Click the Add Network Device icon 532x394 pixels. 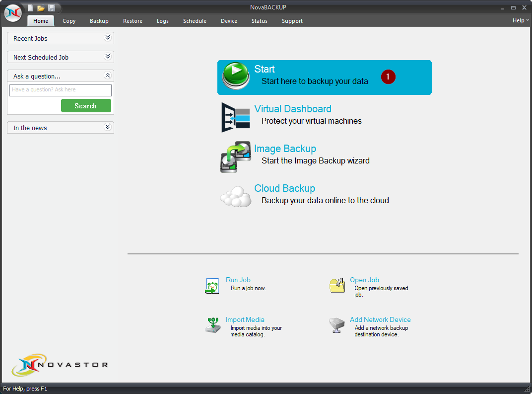(x=337, y=325)
